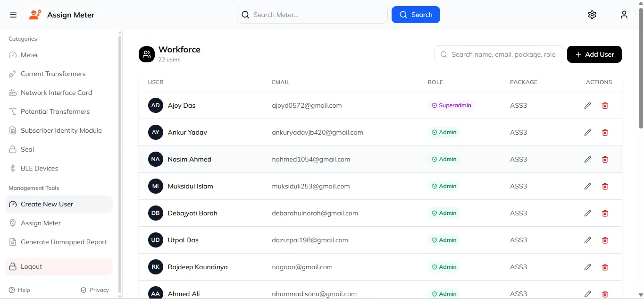This screenshot has width=644, height=299.
Task: Delete user Utpal Das
Action: pos(605,240)
